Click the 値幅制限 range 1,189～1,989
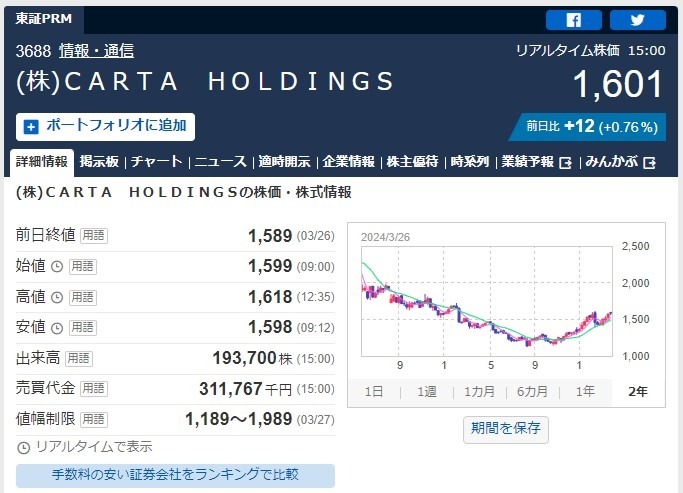The width and height of the screenshot is (683, 493). (239, 419)
